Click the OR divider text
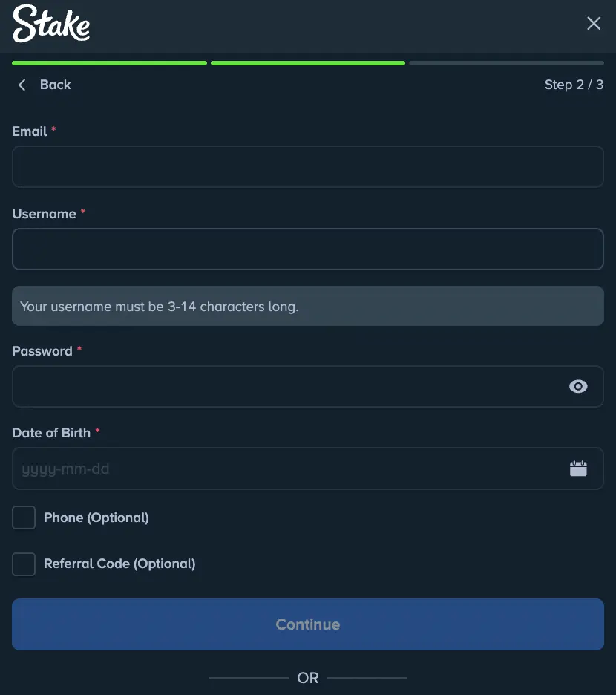Viewport: 616px width, 695px height. pos(308,678)
